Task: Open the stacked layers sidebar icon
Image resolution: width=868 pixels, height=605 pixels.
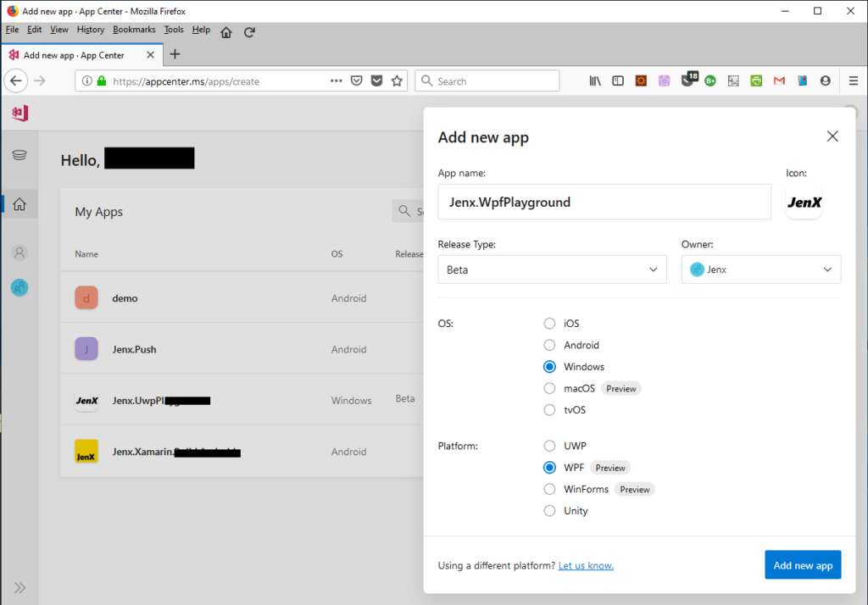Action: coord(19,155)
